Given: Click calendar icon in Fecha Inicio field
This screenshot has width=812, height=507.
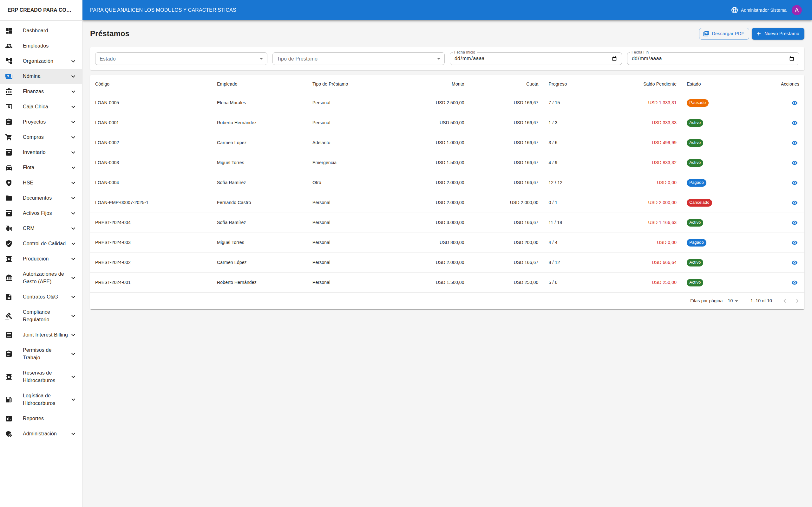Looking at the screenshot, I should pos(614,59).
